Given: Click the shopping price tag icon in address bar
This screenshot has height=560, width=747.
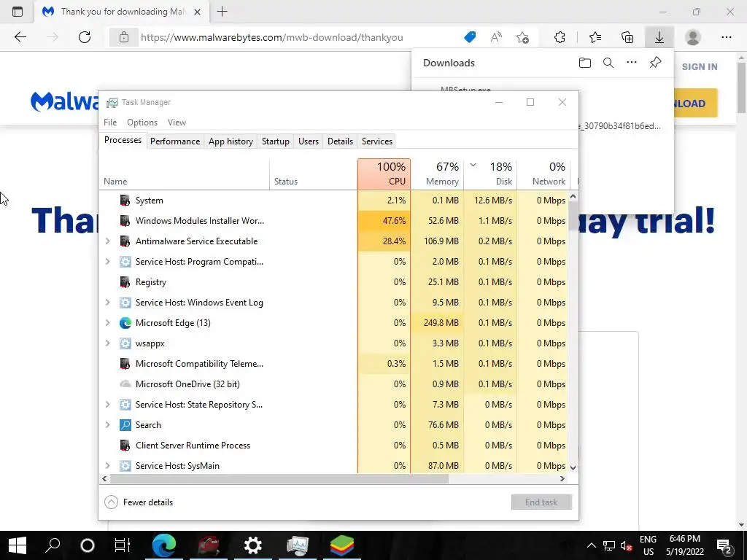Looking at the screenshot, I should pyautogui.click(x=470, y=37).
